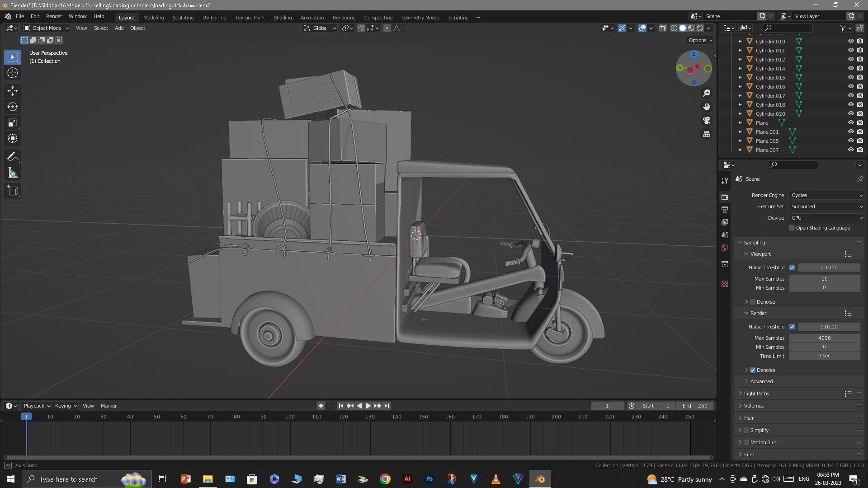
Task: Click the zoom viewport magnifier icon
Action: 707,93
